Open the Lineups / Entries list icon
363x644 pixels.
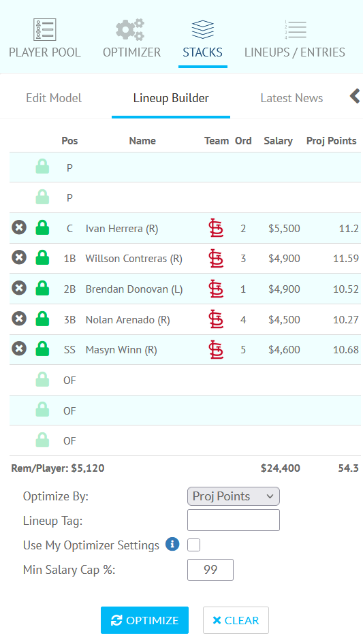point(295,29)
